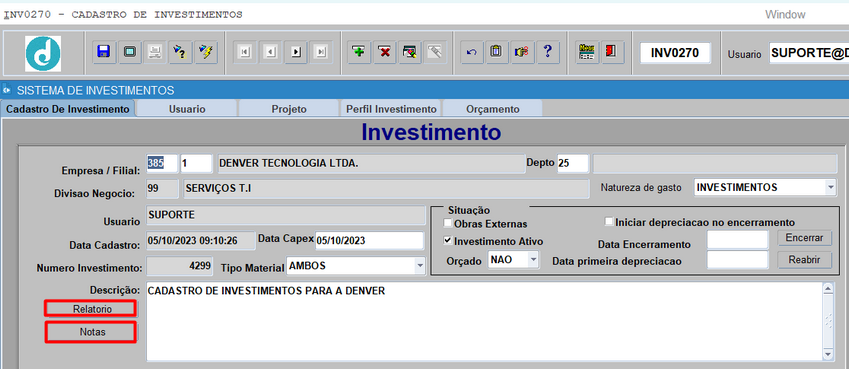The height and width of the screenshot is (369, 849).
Task: Click the blue floppy disk Save icon
Action: coord(103,52)
